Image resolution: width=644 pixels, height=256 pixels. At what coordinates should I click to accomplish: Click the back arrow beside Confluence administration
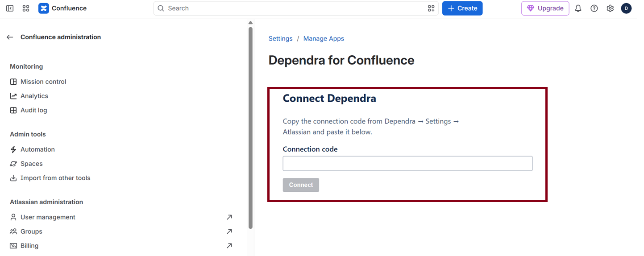coord(10,37)
